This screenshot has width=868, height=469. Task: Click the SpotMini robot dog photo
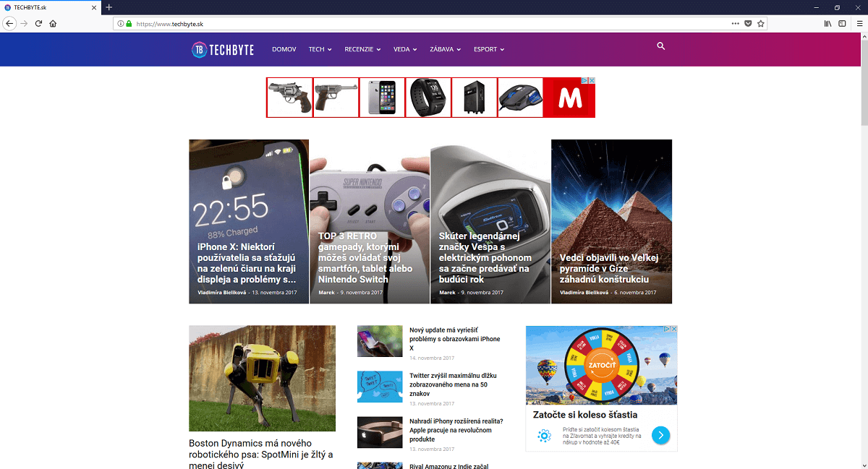[263, 378]
